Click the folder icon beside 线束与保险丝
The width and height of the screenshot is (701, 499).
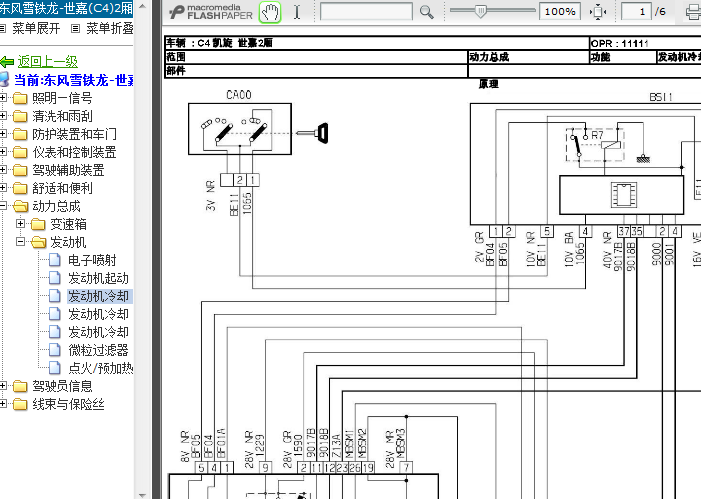tap(20, 404)
